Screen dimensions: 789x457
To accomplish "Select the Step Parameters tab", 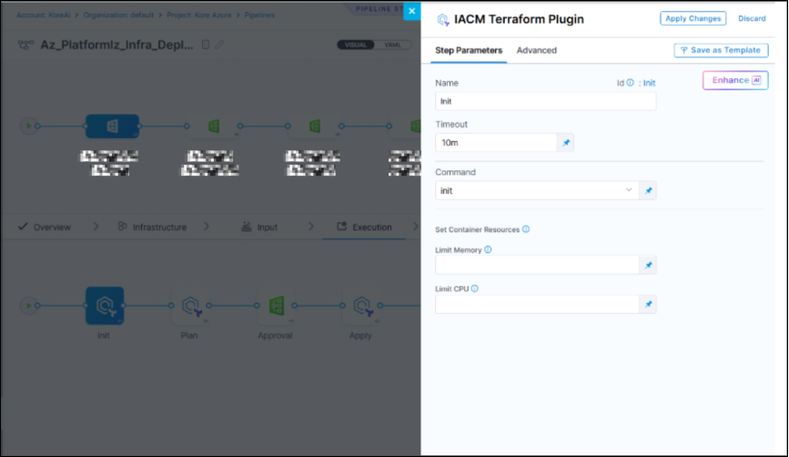I will click(468, 50).
